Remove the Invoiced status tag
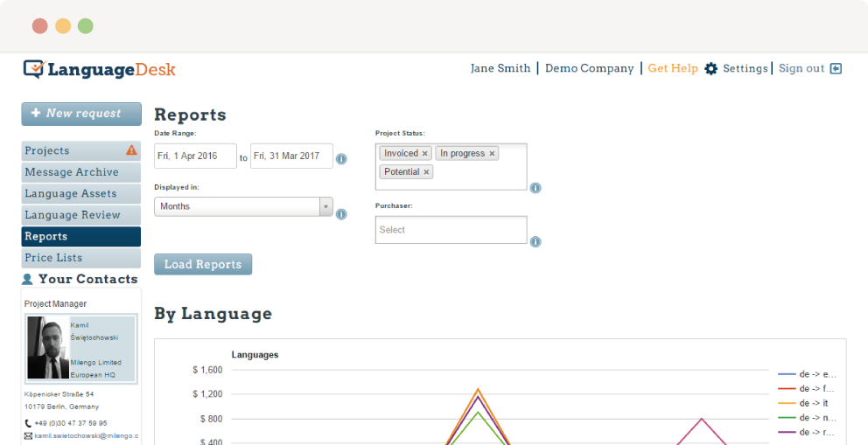 pyautogui.click(x=425, y=154)
